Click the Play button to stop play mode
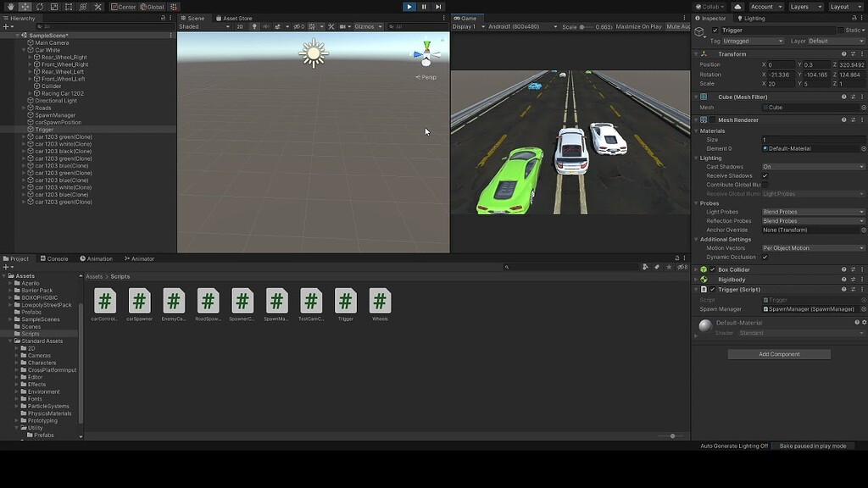 (409, 7)
